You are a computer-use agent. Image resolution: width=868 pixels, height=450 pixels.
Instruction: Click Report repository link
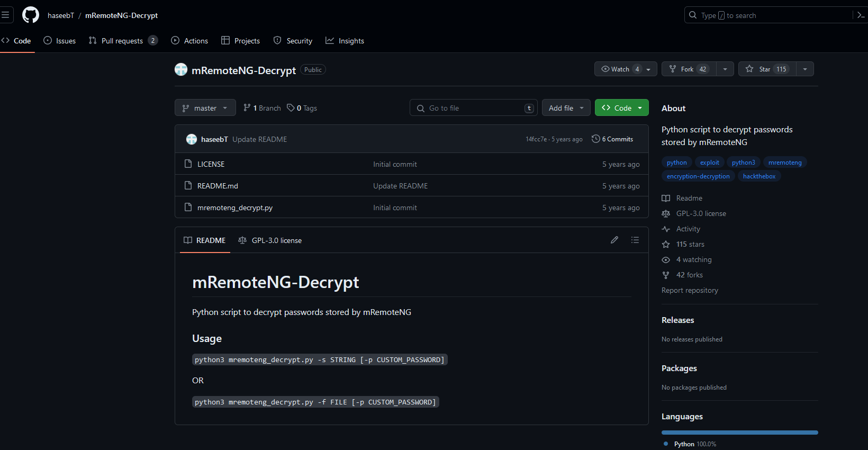690,290
